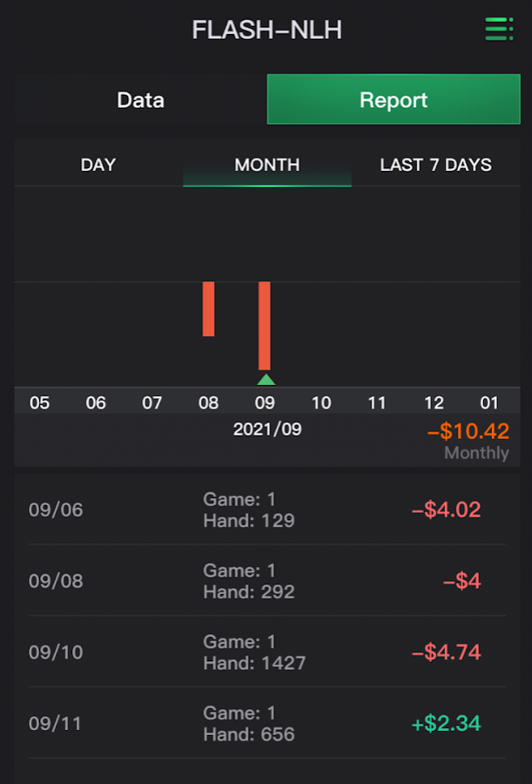532x784 pixels.
Task: Open the 09/10 session with 1427 hands
Action: (x=267, y=652)
